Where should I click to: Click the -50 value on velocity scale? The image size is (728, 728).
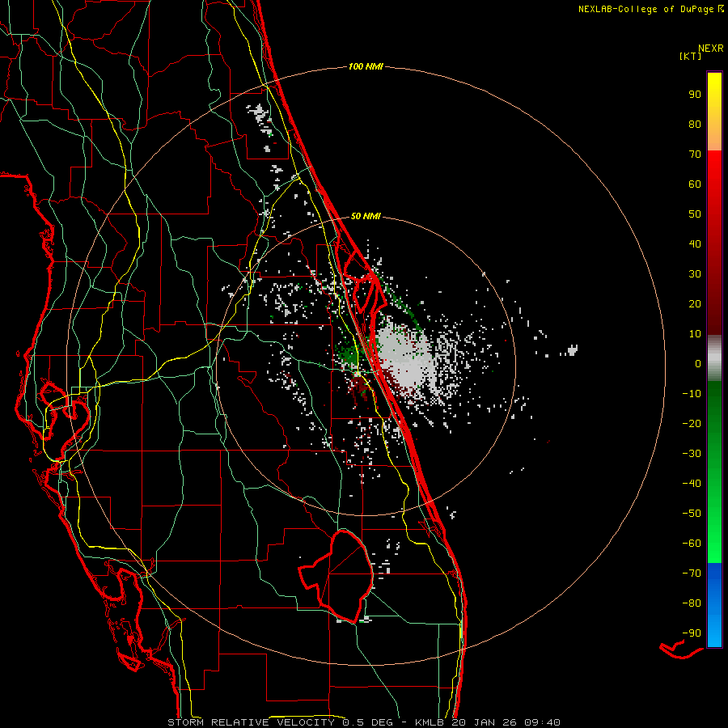pyautogui.click(x=692, y=513)
